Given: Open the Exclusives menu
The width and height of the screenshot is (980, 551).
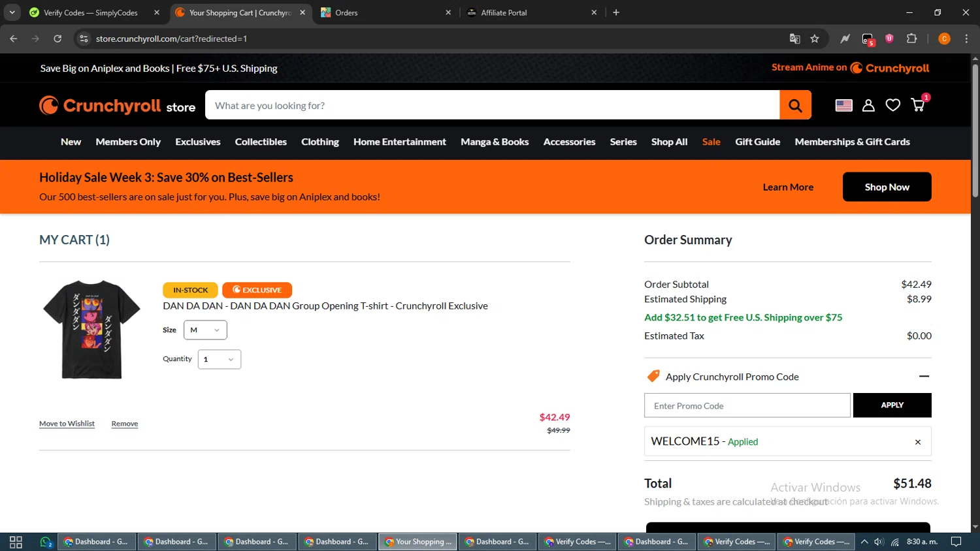Looking at the screenshot, I should (198, 142).
